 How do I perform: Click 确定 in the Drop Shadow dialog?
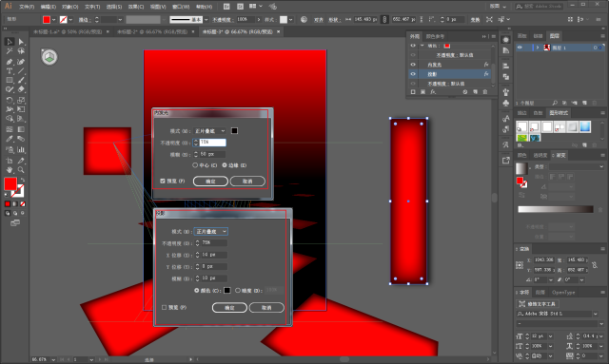point(229,308)
